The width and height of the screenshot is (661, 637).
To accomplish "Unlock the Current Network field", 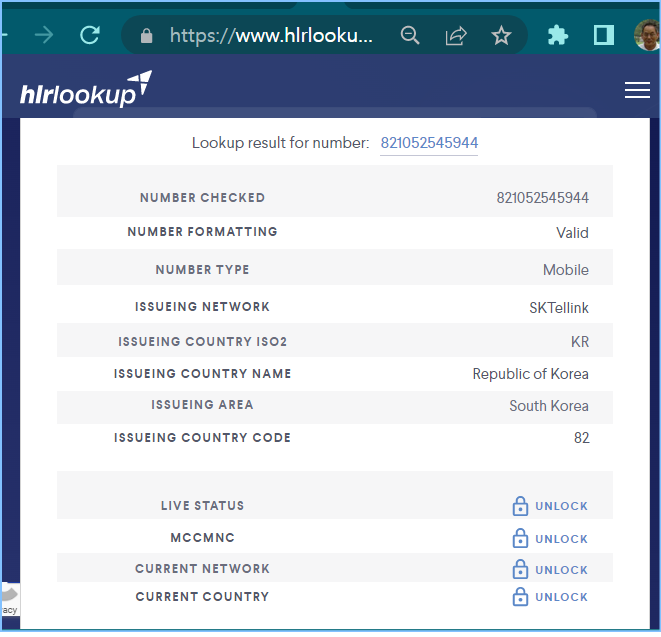I will (x=561, y=570).
